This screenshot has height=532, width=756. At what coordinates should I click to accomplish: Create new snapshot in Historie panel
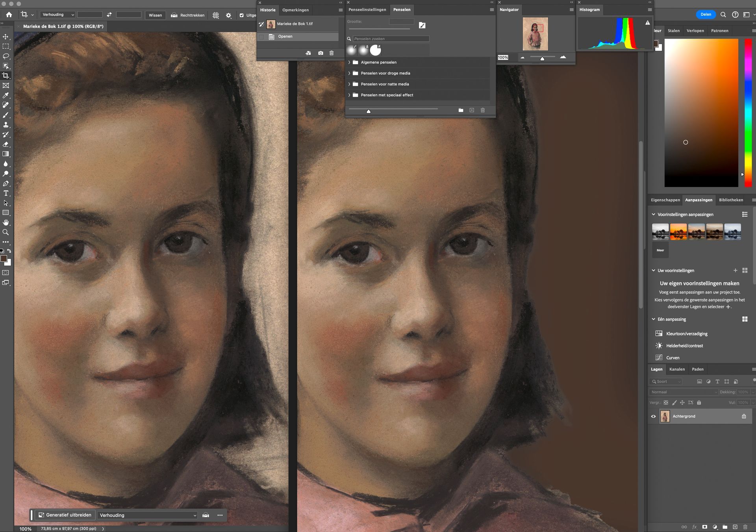pos(321,53)
